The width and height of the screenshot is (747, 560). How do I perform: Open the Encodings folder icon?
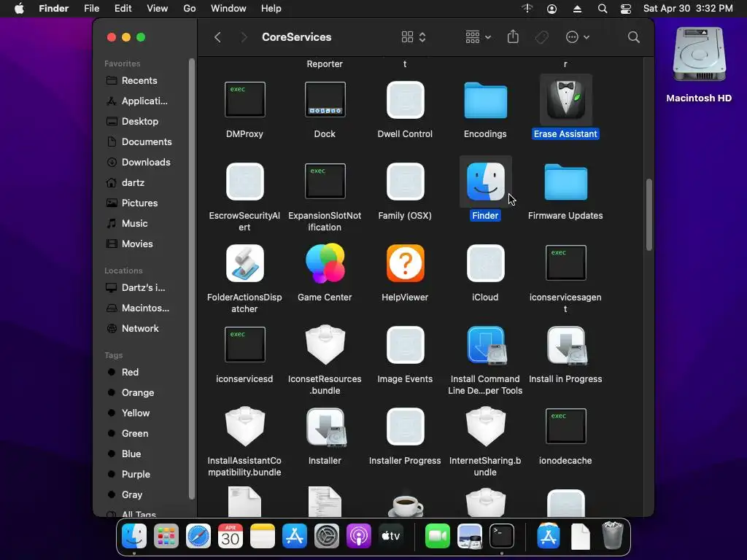coord(485,100)
